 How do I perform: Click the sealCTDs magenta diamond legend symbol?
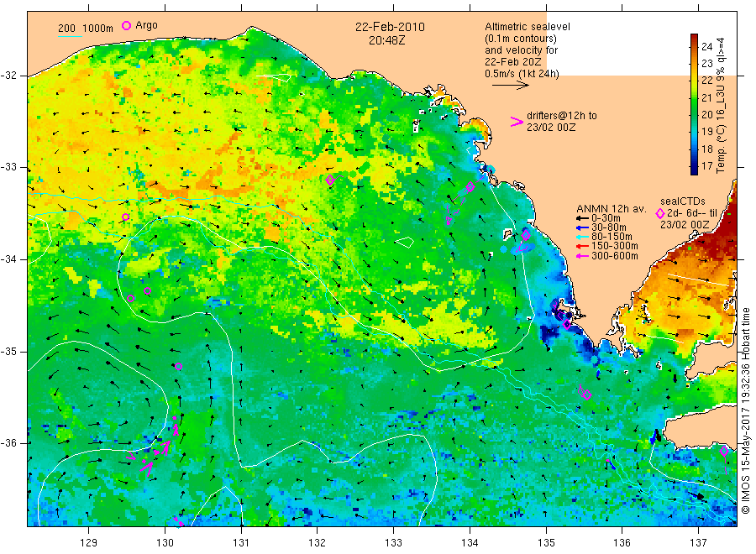pos(660,213)
